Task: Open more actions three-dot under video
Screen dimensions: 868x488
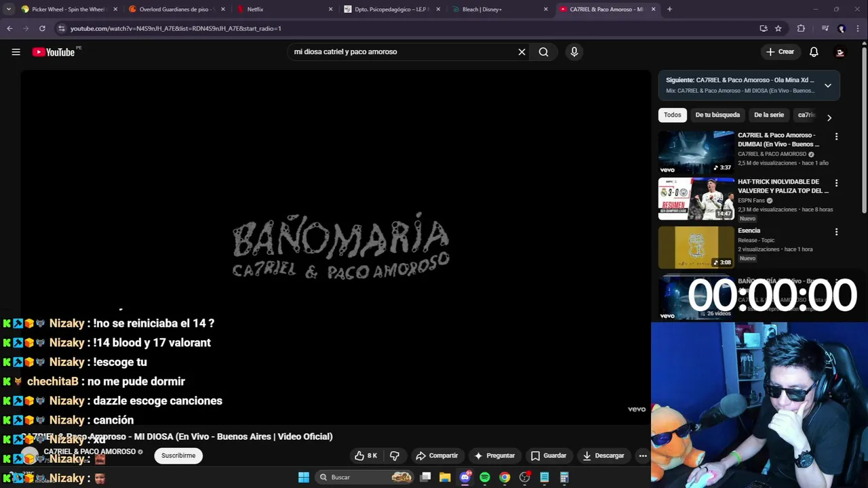Action: tap(643, 455)
